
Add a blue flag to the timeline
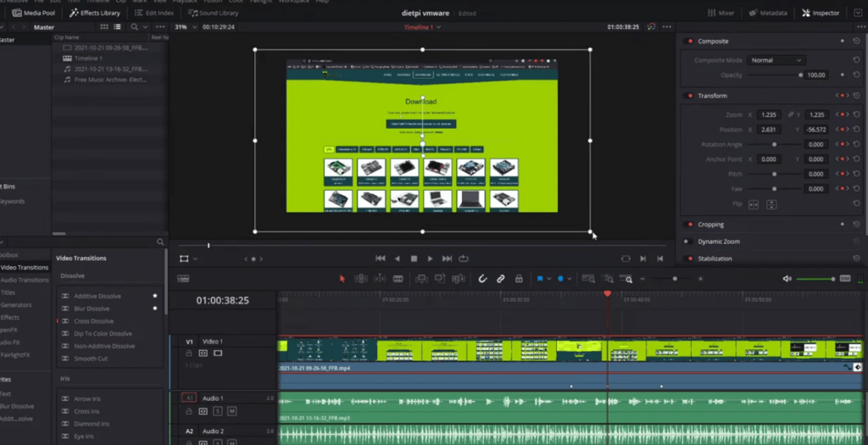540,279
